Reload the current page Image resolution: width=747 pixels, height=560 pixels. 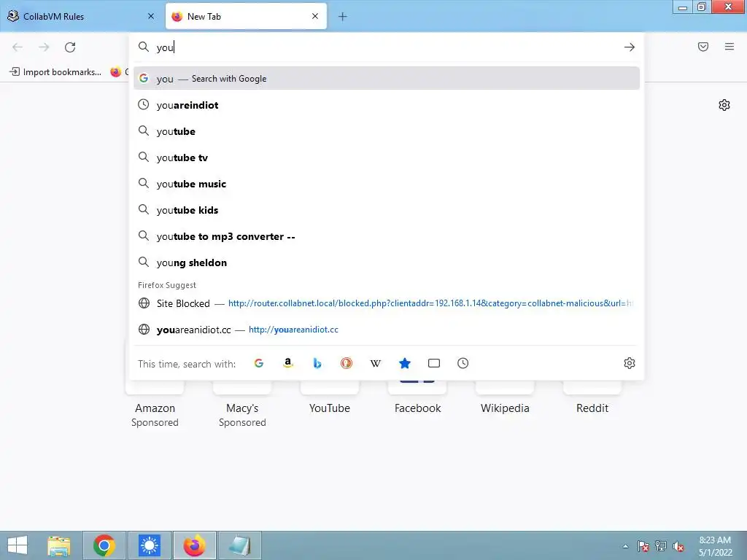(x=70, y=47)
